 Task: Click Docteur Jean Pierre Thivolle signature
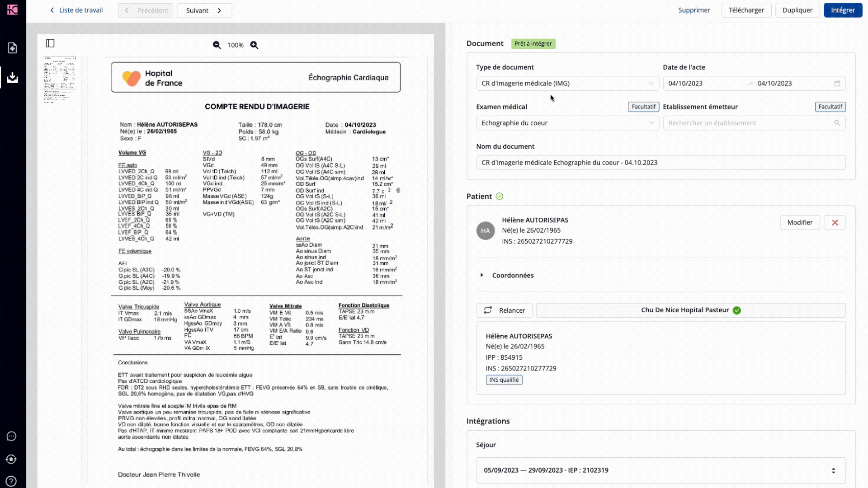159,474
